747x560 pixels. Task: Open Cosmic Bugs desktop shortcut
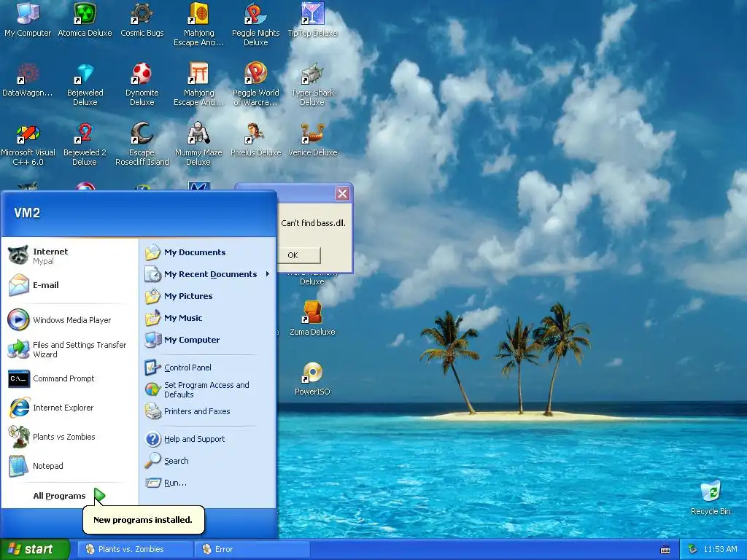click(142, 19)
